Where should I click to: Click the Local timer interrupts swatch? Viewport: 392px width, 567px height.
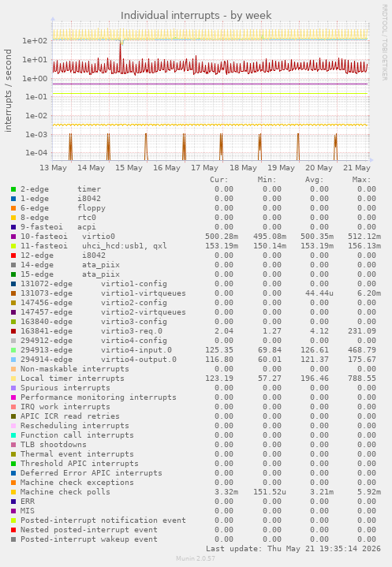(x=13, y=379)
